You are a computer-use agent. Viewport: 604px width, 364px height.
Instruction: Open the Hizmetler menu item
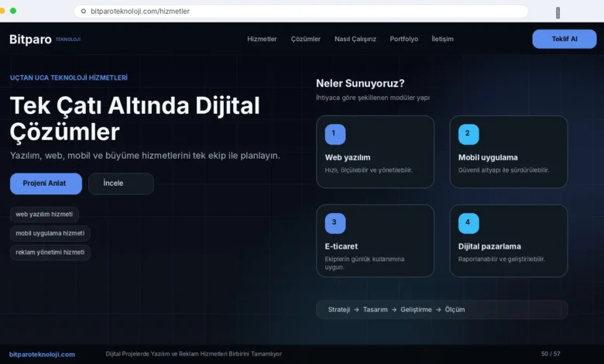(x=262, y=39)
